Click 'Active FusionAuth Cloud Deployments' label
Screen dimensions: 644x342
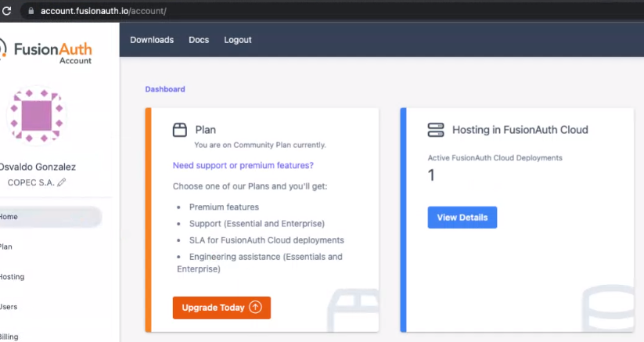(x=495, y=158)
